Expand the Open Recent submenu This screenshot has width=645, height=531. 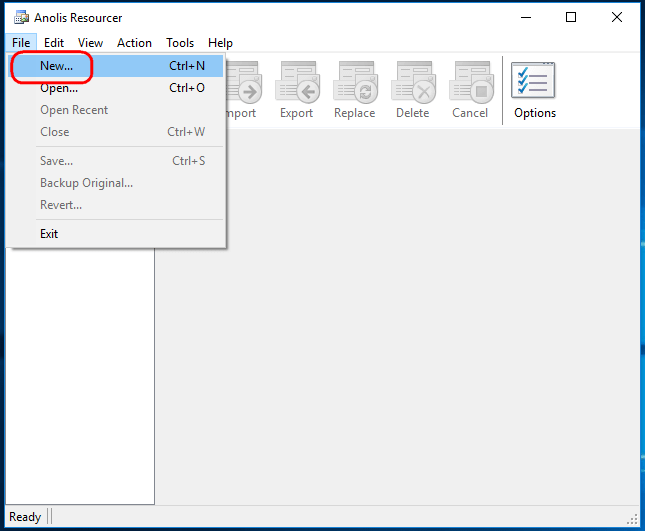point(116,110)
